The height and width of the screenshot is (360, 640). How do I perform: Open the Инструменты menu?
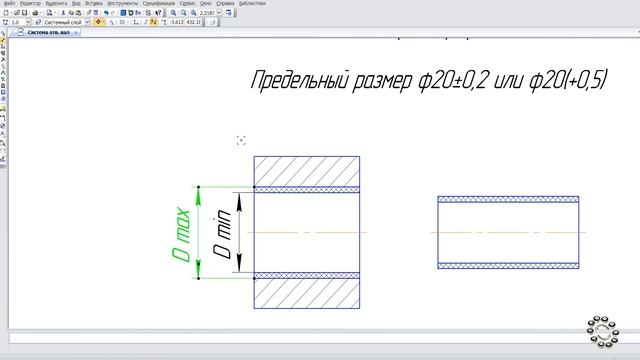click(x=122, y=3)
